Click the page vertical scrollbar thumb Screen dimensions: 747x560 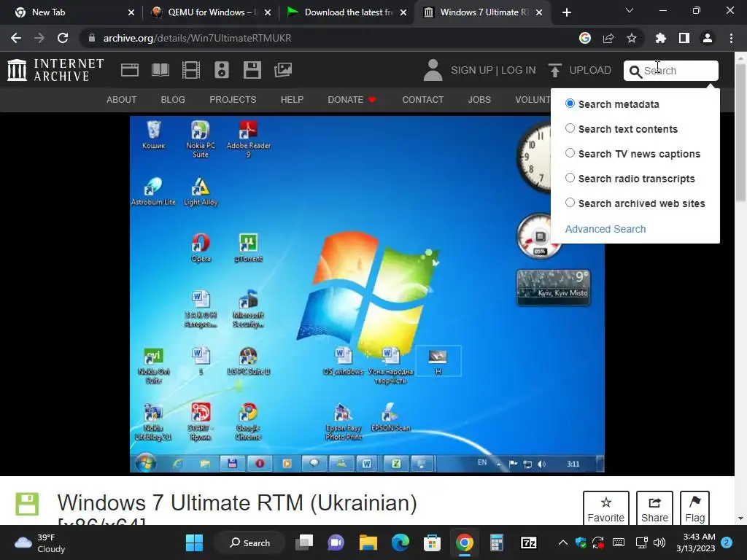click(740, 132)
